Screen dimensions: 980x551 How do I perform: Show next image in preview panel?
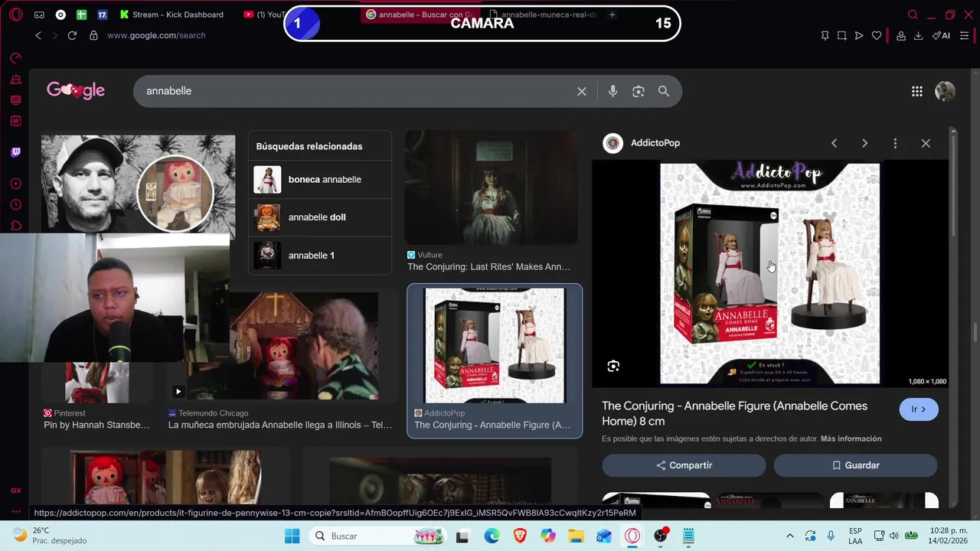coord(864,143)
